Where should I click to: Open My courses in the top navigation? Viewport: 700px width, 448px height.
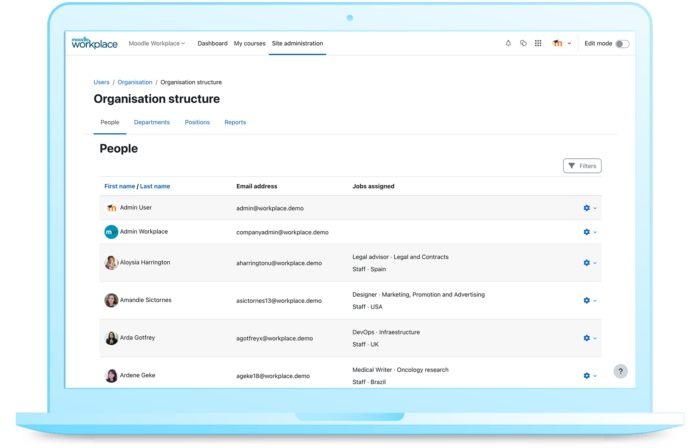coord(250,44)
